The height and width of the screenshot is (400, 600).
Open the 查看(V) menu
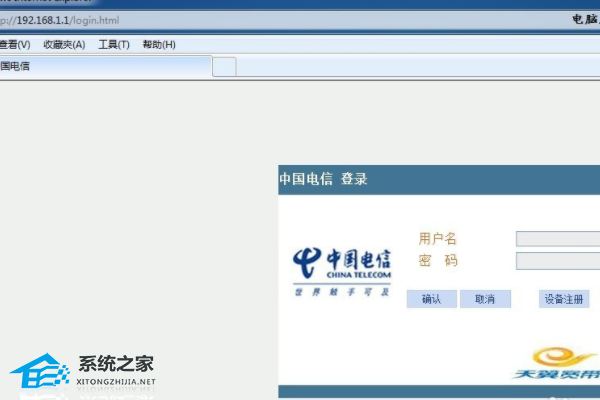point(15,45)
